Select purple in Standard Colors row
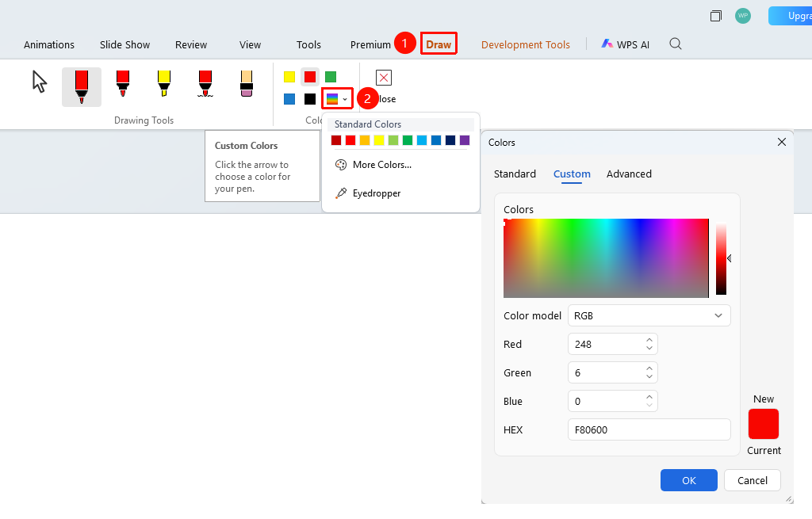This screenshot has height=519, width=812. click(x=465, y=140)
